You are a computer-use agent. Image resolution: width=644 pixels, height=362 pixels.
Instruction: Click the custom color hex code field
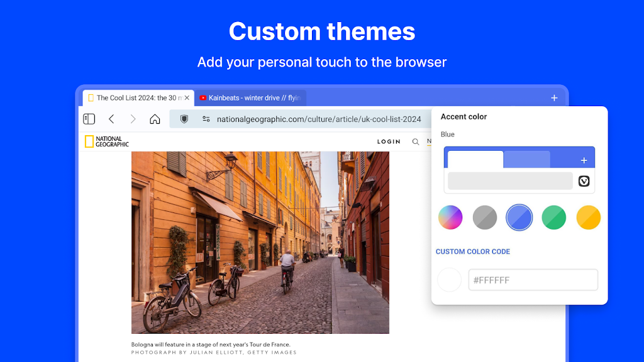[x=533, y=280]
